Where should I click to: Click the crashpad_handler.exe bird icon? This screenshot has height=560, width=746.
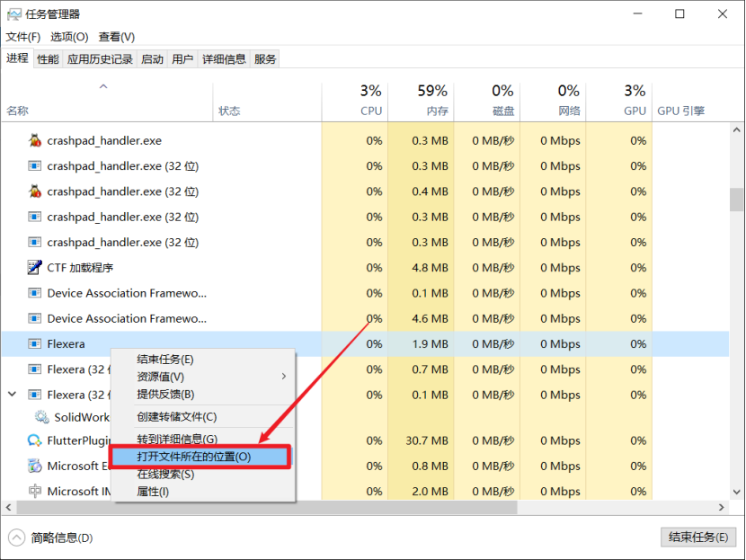tap(34, 140)
